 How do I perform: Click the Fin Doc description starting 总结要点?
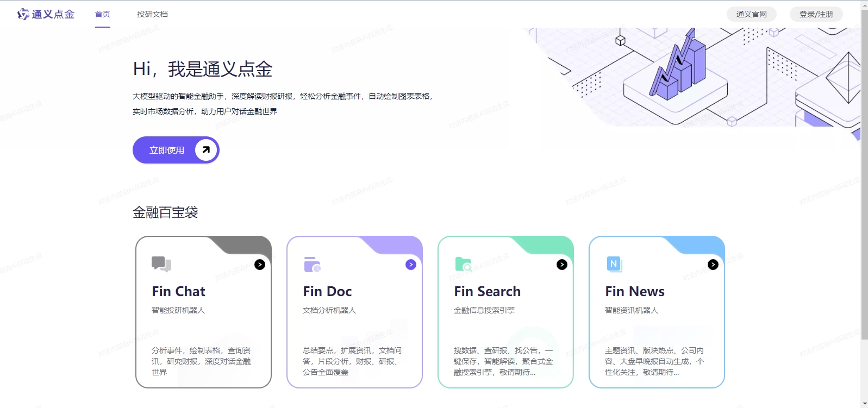352,361
